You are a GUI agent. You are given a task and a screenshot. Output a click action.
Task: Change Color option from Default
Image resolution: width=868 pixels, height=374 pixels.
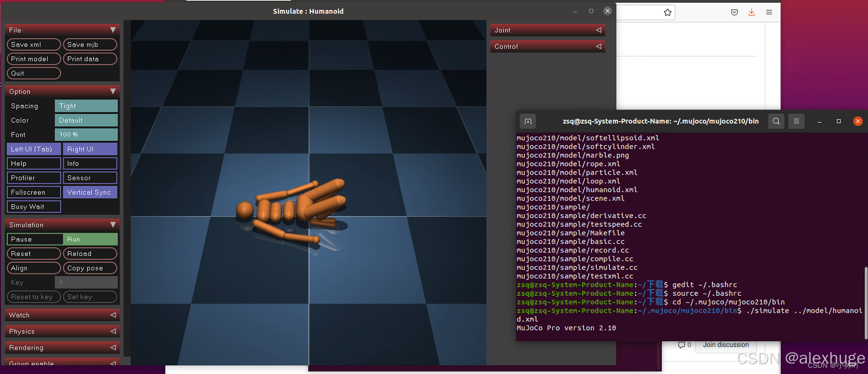(x=86, y=120)
